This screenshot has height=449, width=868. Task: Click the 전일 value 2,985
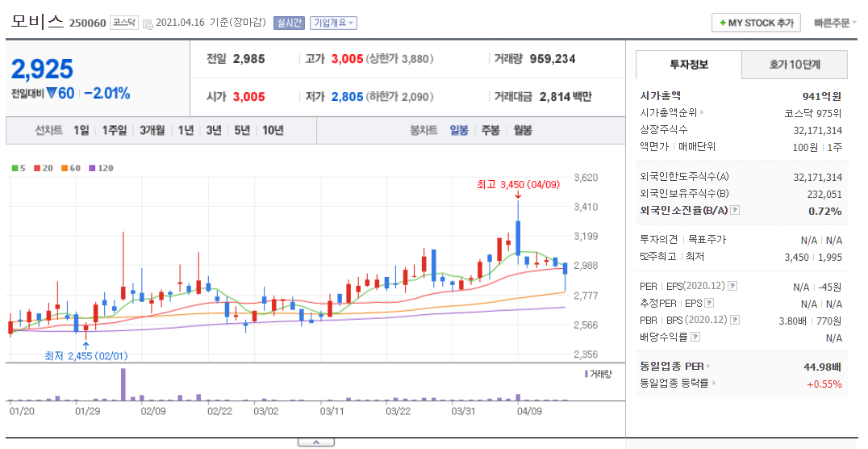(x=249, y=59)
